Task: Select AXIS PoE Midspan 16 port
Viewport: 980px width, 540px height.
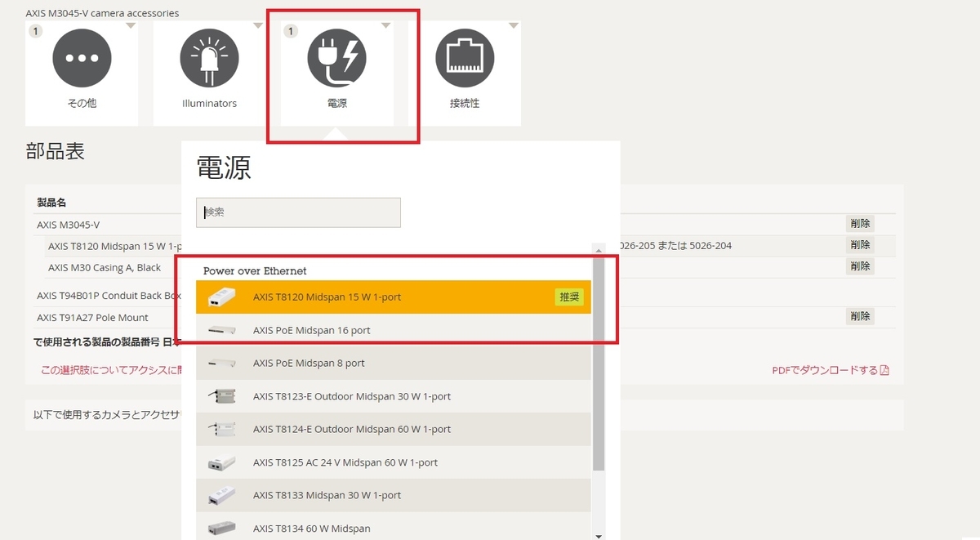Action: [x=394, y=330]
